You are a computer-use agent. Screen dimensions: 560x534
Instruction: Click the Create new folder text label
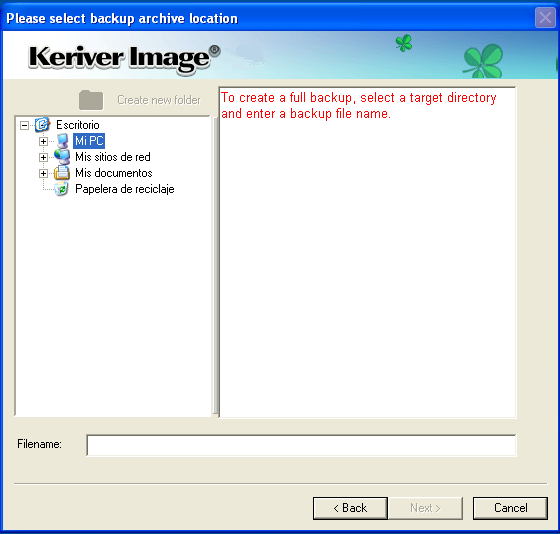pos(159,100)
